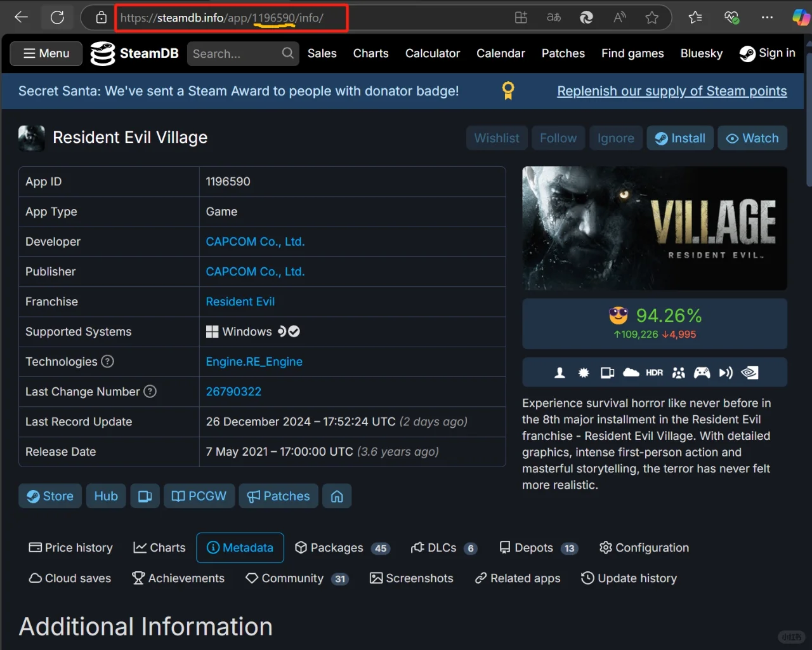Click the family sharing feature icon
812x650 pixels.
pyautogui.click(x=679, y=373)
